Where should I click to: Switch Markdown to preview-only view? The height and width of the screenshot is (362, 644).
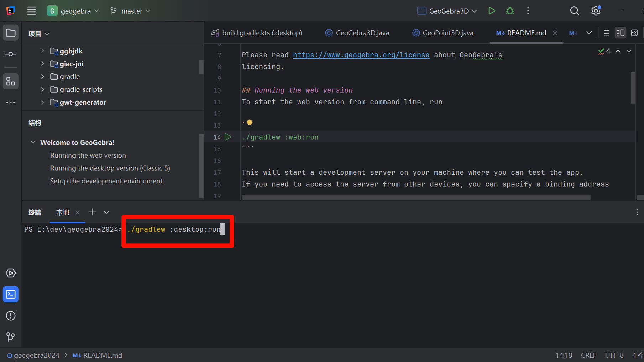[634, 33]
